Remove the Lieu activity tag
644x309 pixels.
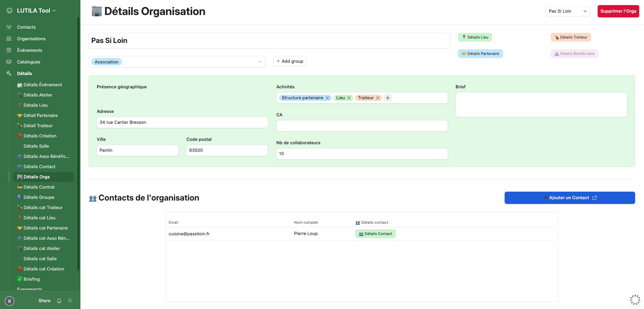[349, 98]
